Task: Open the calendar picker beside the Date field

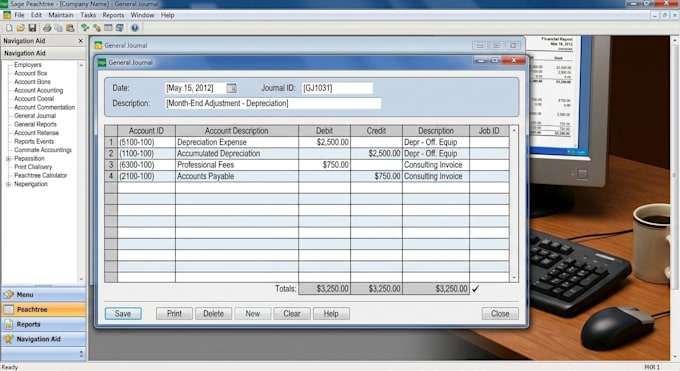Action: tap(232, 88)
